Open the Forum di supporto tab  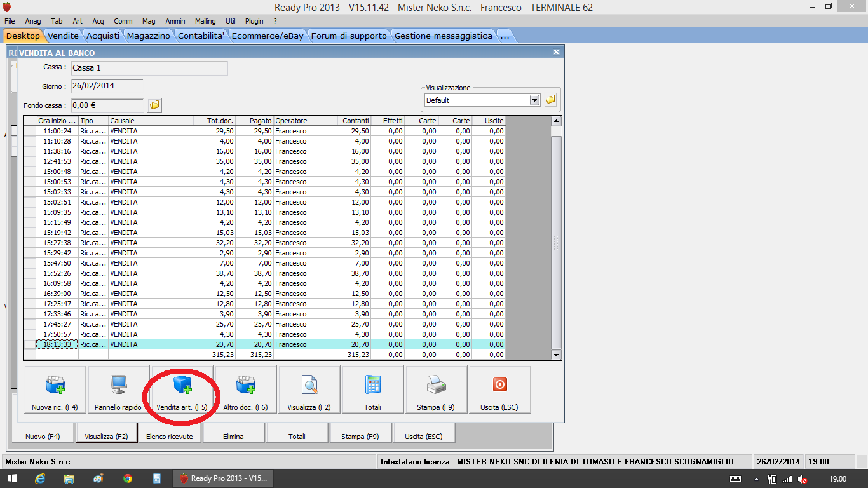pyautogui.click(x=349, y=36)
